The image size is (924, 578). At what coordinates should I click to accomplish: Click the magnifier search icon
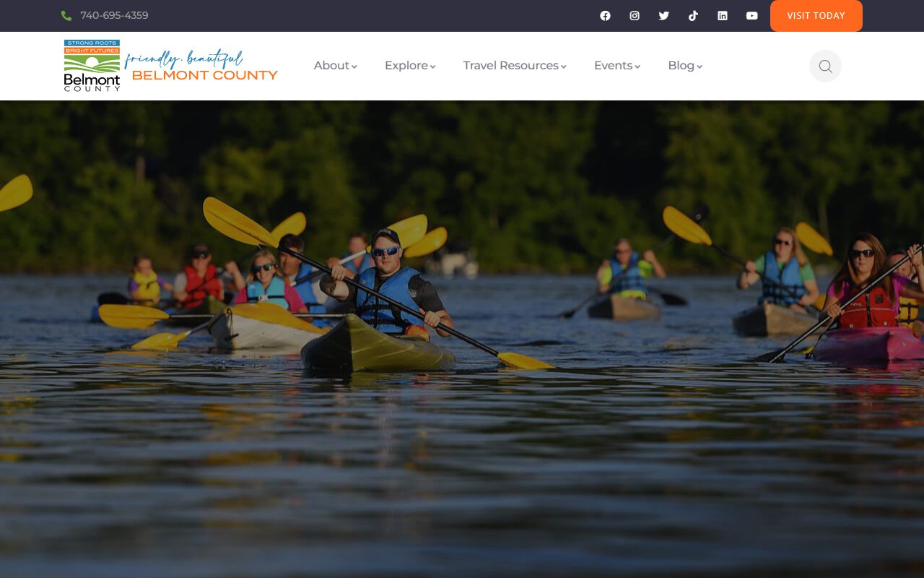(x=825, y=66)
